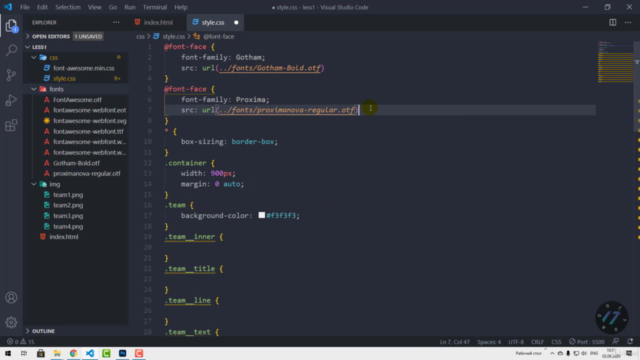Select proximanova-regular.otf file
The width and height of the screenshot is (640, 360).
[87, 173]
